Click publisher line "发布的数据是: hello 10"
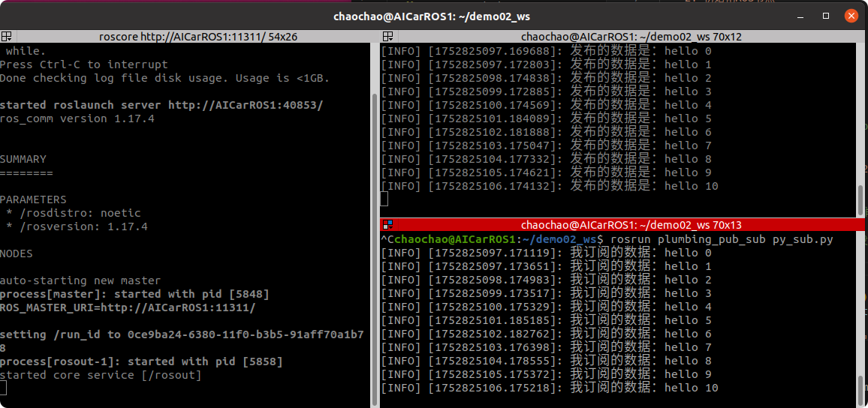 coord(550,186)
